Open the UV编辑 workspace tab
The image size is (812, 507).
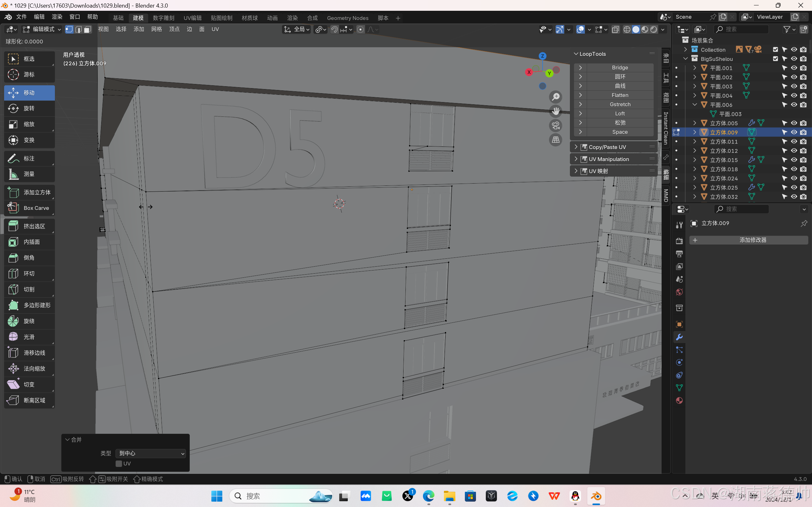point(192,18)
